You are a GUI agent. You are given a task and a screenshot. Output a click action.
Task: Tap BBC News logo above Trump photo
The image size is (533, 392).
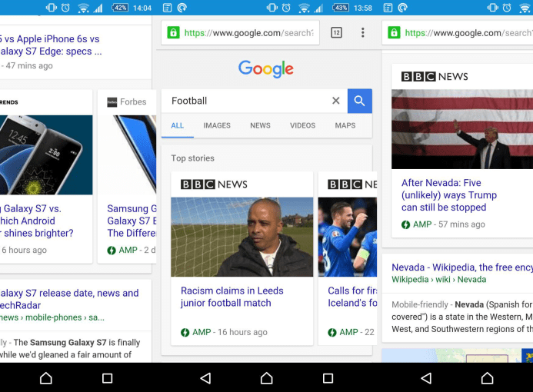tap(435, 77)
